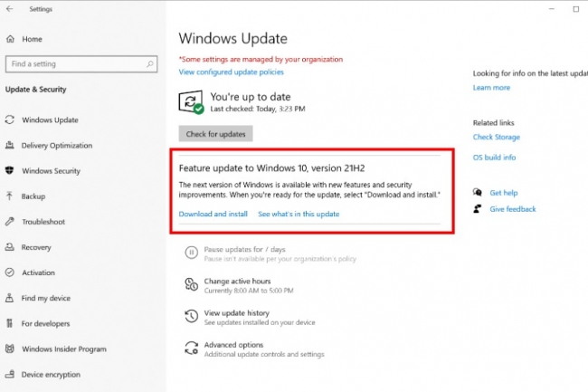Image resolution: width=588 pixels, height=392 pixels.
Task: Click the Give feedback link
Action: pos(513,209)
